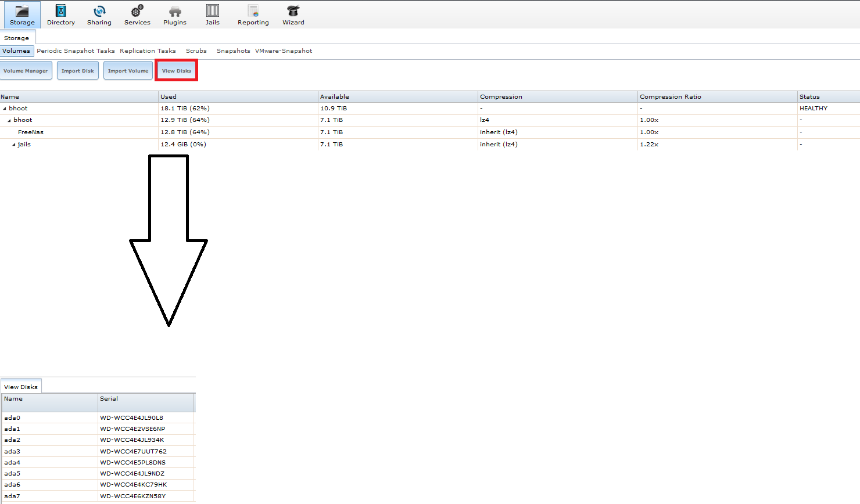Switch to the Volumes tab
860x504 pixels.
point(16,51)
